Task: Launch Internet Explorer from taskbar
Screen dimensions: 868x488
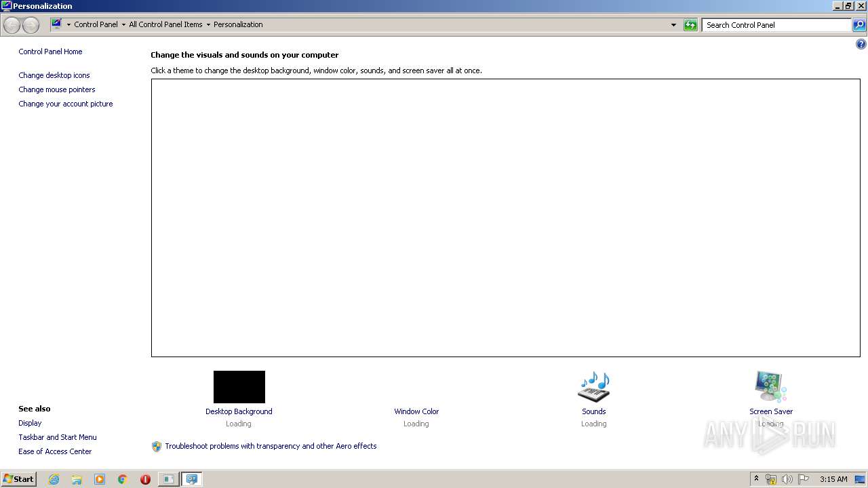Action: [54, 479]
